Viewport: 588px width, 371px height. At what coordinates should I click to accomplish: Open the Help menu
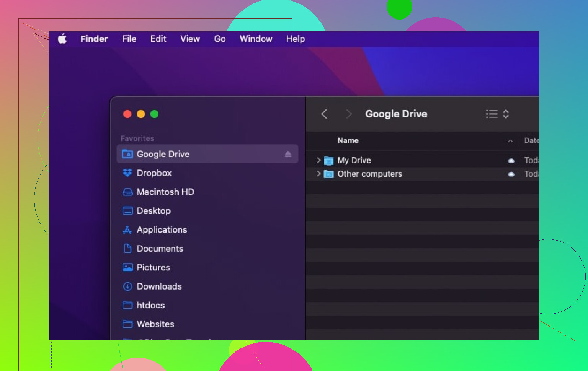(296, 39)
